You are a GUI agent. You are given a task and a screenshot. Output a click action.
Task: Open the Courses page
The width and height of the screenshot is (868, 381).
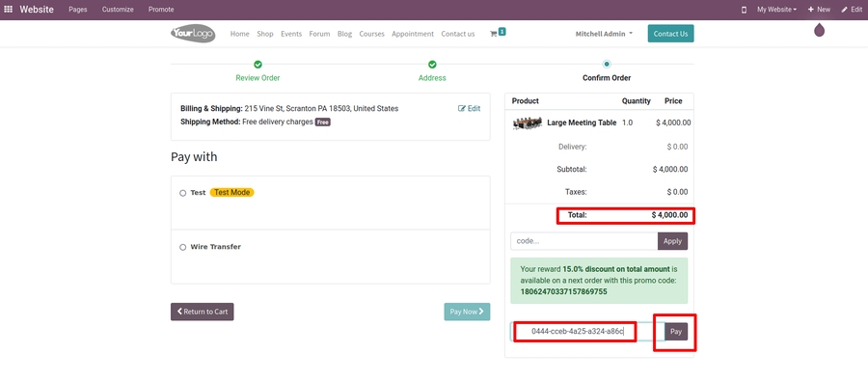tap(371, 34)
